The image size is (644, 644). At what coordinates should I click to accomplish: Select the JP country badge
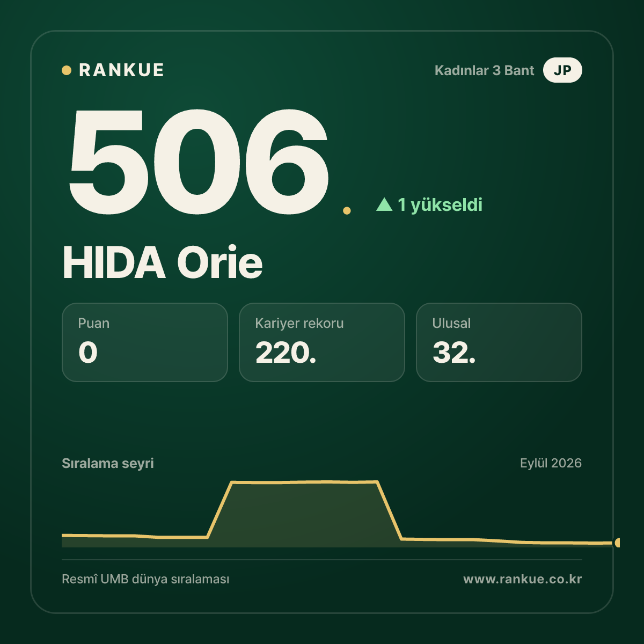[562, 70]
